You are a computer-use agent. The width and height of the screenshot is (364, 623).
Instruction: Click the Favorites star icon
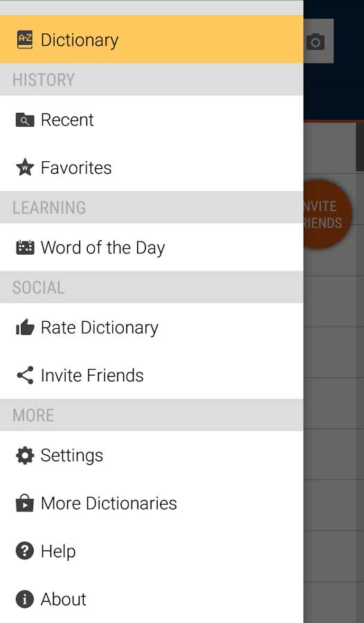point(25,168)
